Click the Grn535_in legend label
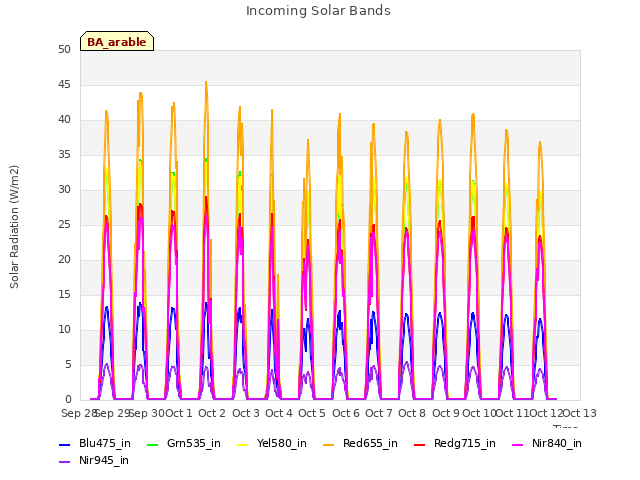Viewport: 640px width, 480px height. click(194, 443)
